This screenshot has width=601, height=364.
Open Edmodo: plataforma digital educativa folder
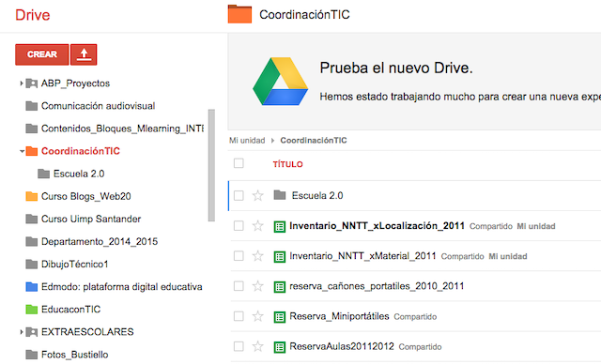point(122,287)
